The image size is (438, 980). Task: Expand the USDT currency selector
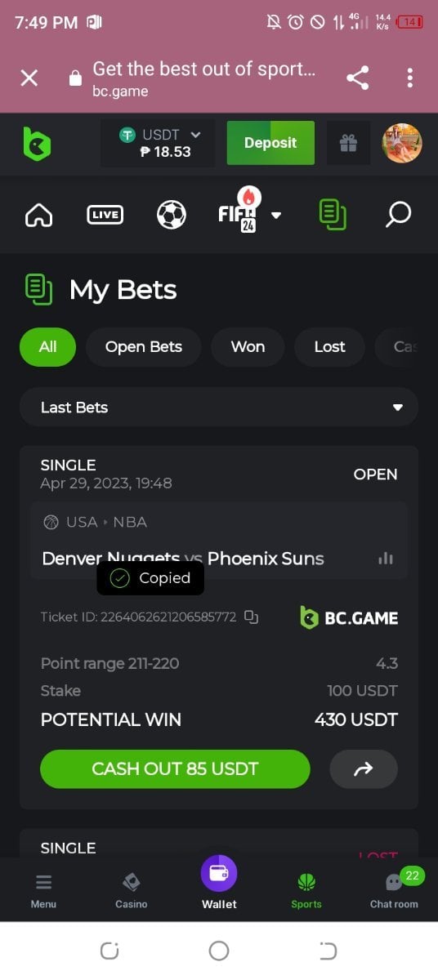click(158, 143)
